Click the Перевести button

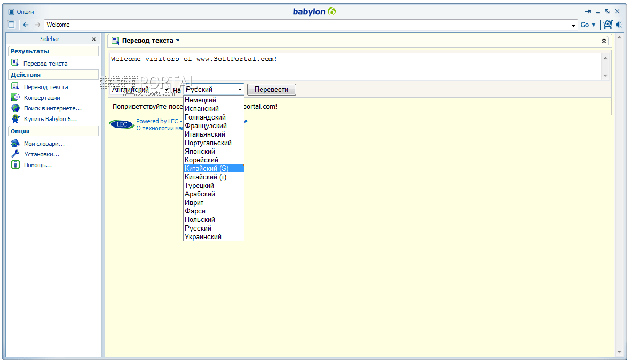pos(272,89)
